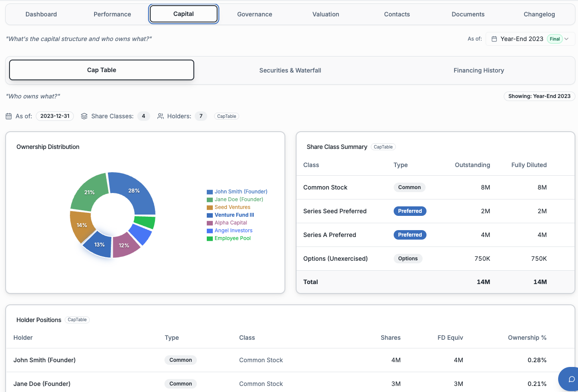578x392 pixels.
Task: Click the Series A Preferred class row
Action: [436, 235]
